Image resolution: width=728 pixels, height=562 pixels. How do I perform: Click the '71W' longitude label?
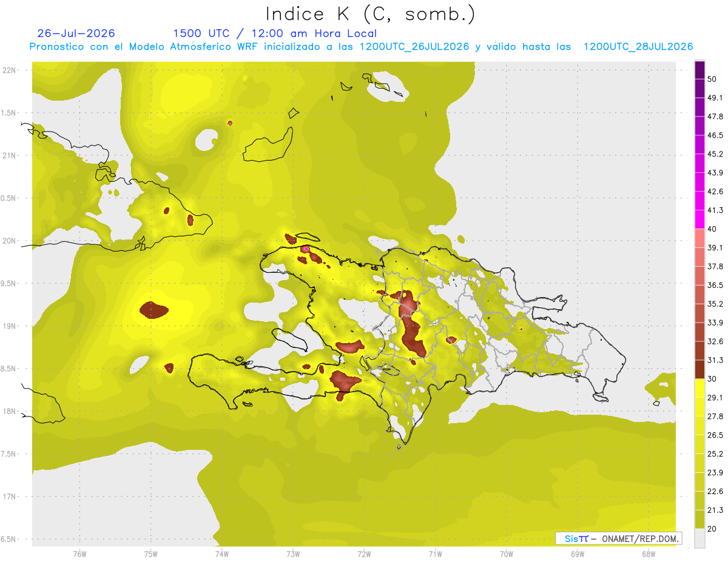tap(435, 554)
